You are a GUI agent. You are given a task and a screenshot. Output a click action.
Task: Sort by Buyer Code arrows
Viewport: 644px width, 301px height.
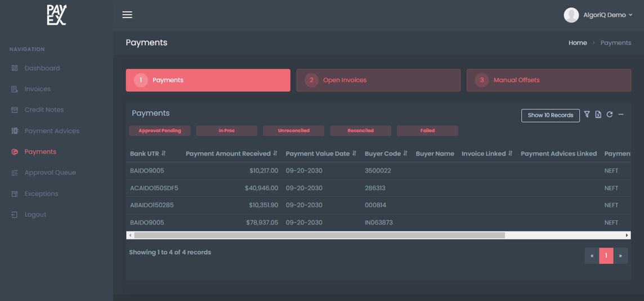coord(405,153)
